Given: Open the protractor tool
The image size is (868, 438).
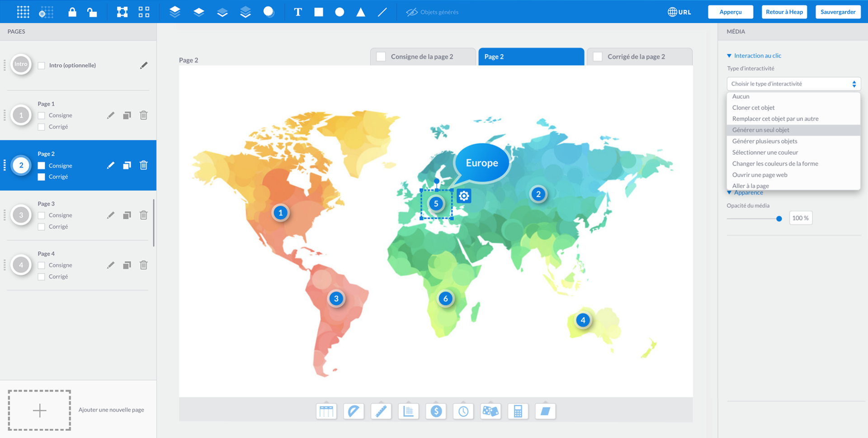Looking at the screenshot, I should pos(354,411).
